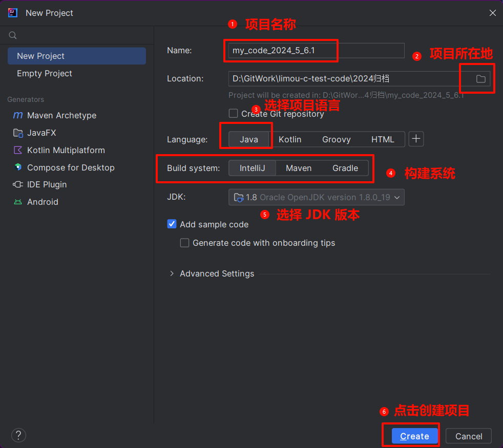Expand Advanced Settings section
The image size is (503, 448).
[x=172, y=274]
